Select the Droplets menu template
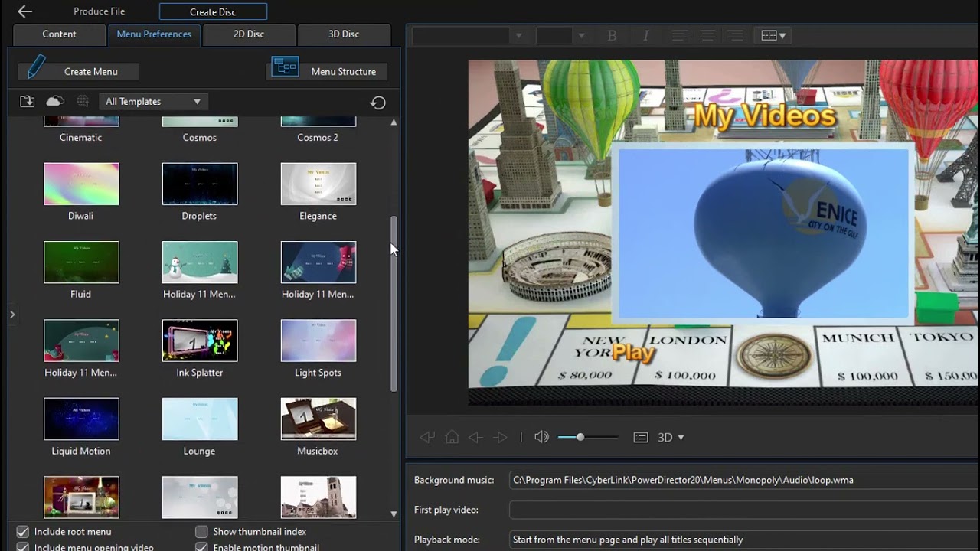The height and width of the screenshot is (551, 980). point(200,184)
